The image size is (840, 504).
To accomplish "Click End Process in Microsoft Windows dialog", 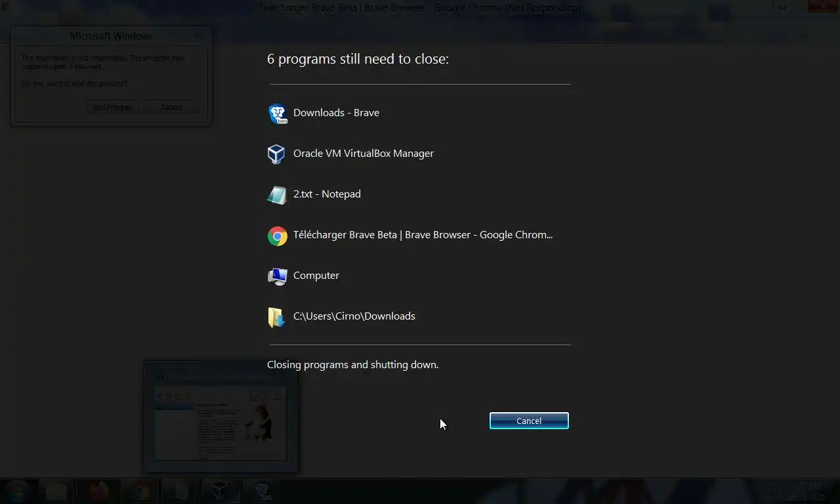I will (112, 107).
